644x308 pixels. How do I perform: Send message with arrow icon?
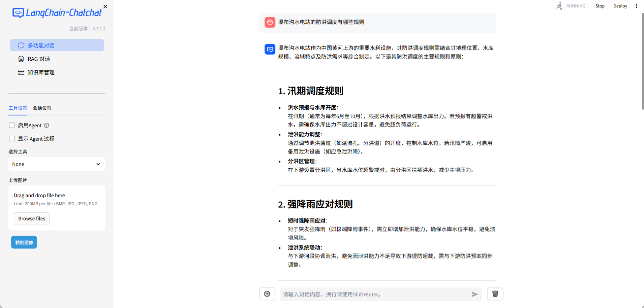click(475, 294)
